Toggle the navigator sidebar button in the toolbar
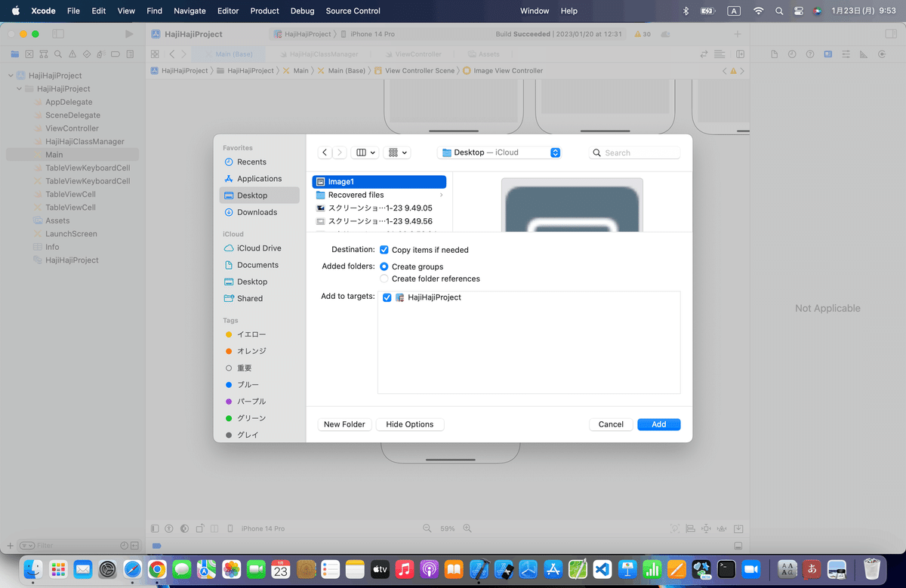This screenshot has height=588, width=906. [x=58, y=34]
